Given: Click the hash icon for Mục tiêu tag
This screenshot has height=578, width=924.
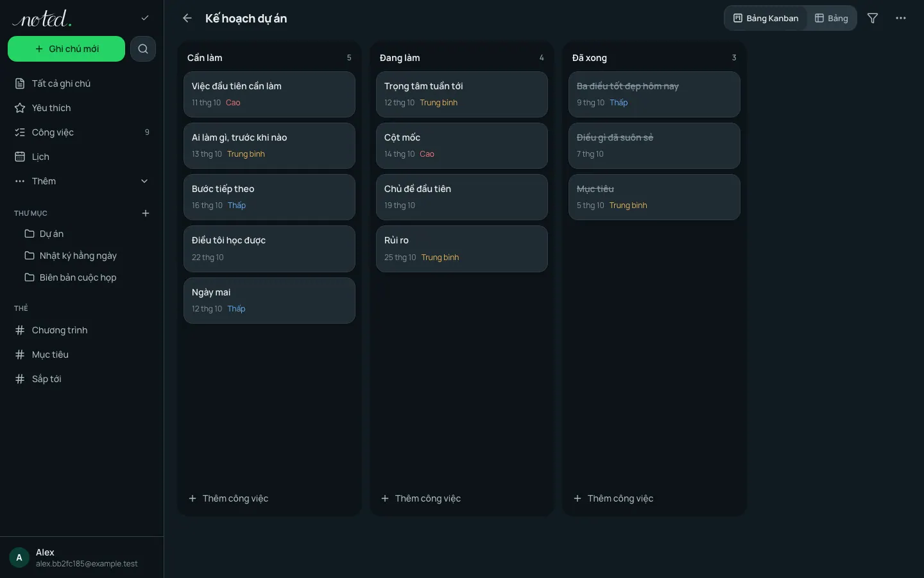Looking at the screenshot, I should pos(20,355).
